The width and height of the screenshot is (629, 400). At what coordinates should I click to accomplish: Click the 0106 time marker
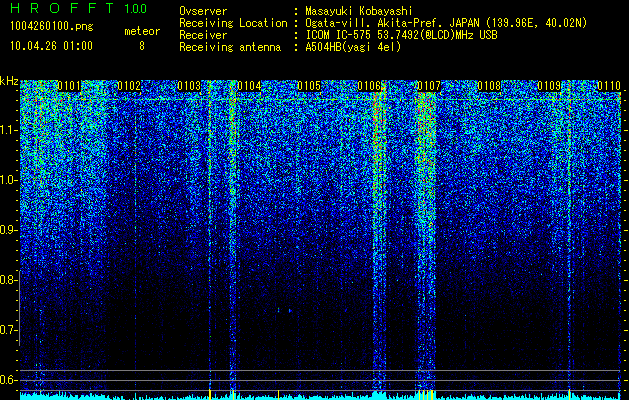(x=369, y=86)
